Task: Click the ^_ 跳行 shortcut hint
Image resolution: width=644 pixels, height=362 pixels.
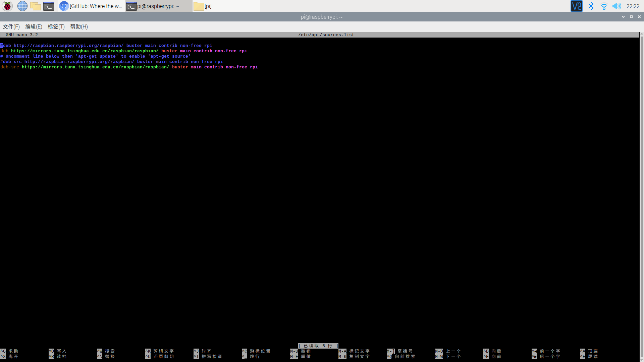Action: 251,357
